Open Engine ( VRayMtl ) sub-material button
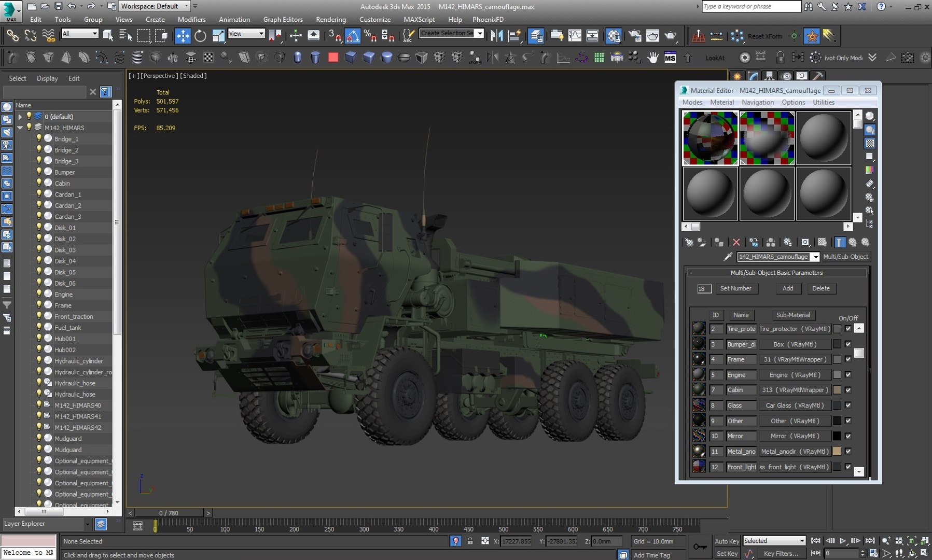This screenshot has width=932, height=560. pos(795,375)
